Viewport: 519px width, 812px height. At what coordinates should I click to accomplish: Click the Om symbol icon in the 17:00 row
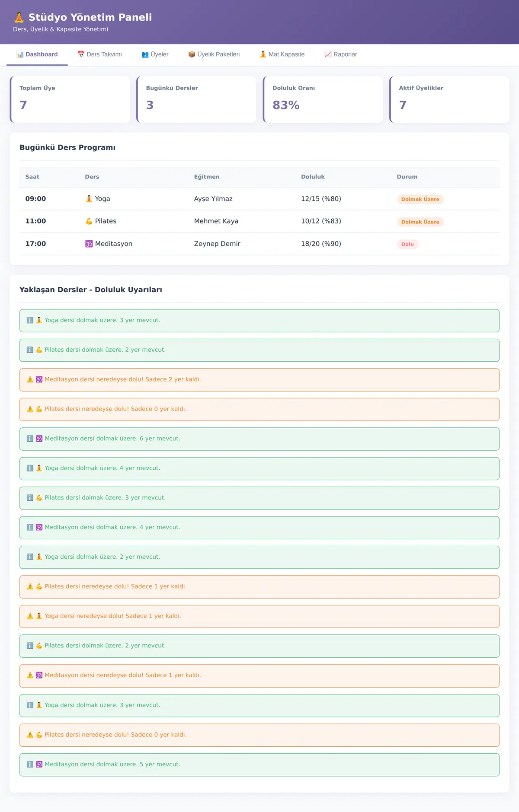click(x=89, y=244)
